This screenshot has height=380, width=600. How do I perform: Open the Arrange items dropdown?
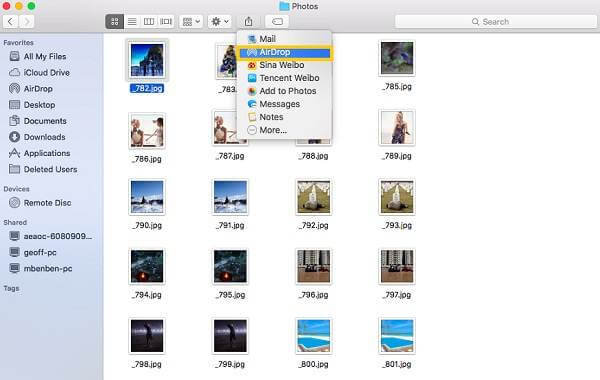click(x=191, y=21)
